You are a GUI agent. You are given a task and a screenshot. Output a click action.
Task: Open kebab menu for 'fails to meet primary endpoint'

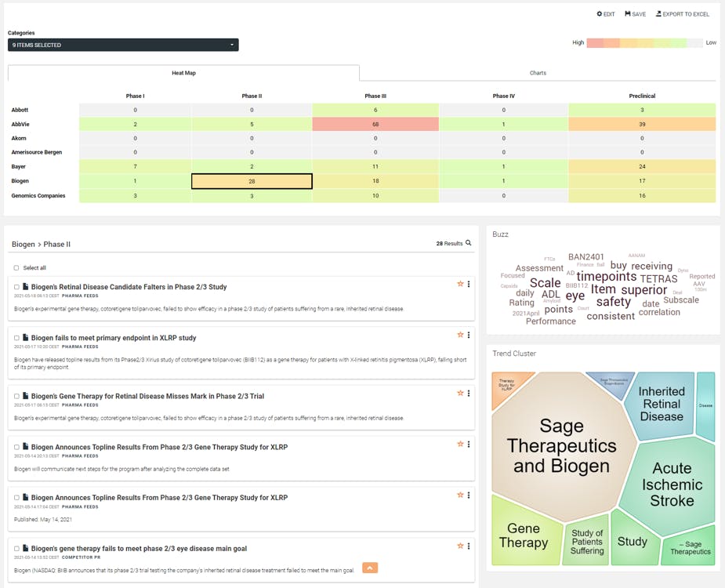(469, 335)
